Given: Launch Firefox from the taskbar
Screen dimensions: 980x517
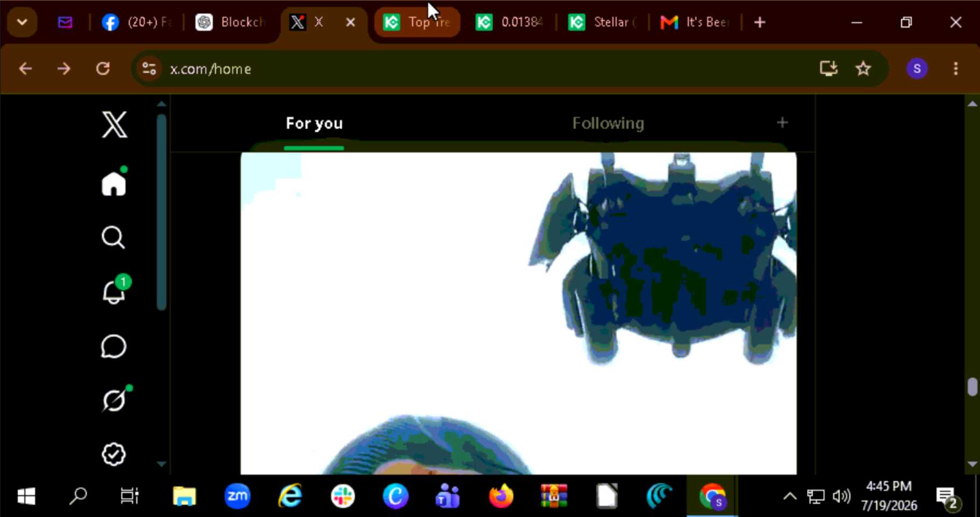Looking at the screenshot, I should (x=501, y=496).
